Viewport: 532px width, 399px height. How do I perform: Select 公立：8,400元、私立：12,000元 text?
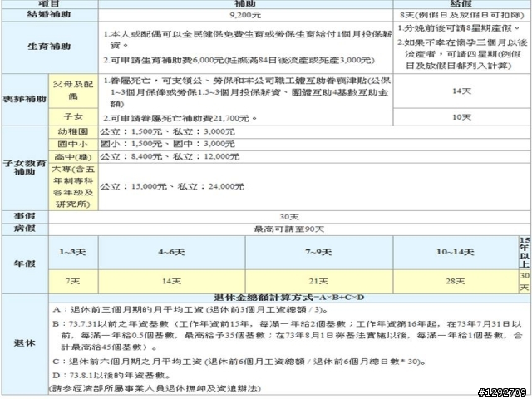(x=170, y=157)
